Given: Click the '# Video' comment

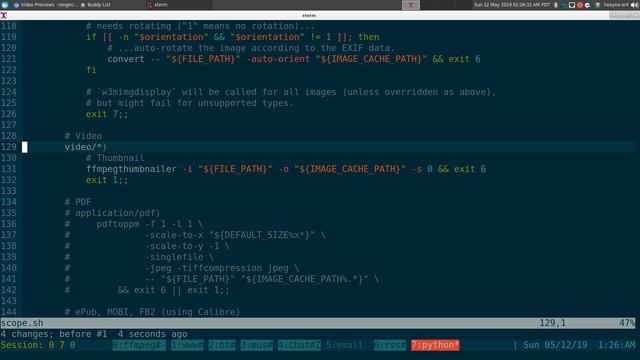Looking at the screenshot, I should [83, 136].
